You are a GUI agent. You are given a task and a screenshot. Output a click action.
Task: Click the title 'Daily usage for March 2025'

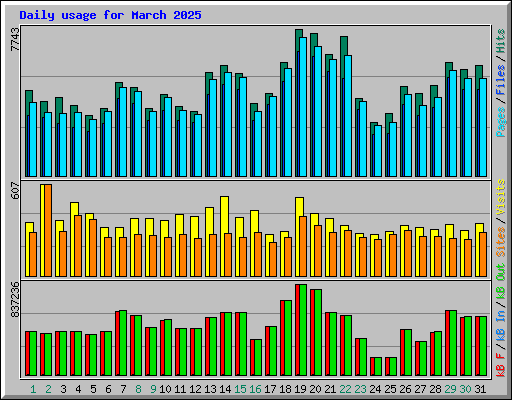tap(110, 15)
